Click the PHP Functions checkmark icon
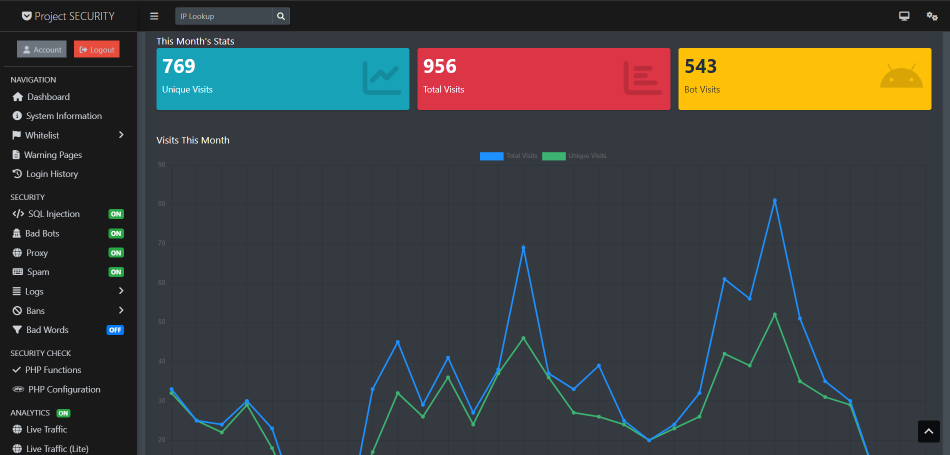Image resolution: width=950 pixels, height=455 pixels. [x=16, y=370]
